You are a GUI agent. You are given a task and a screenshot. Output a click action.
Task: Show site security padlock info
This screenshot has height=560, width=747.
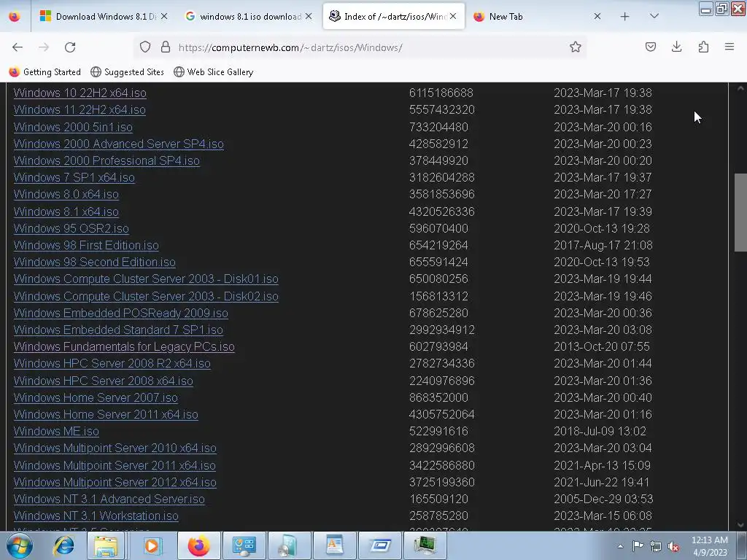[166, 47]
